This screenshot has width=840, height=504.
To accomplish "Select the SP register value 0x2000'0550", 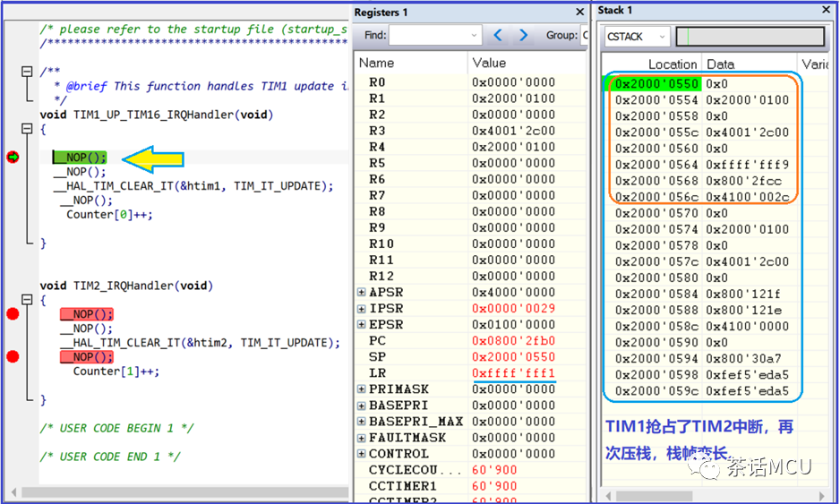I will click(x=513, y=356).
